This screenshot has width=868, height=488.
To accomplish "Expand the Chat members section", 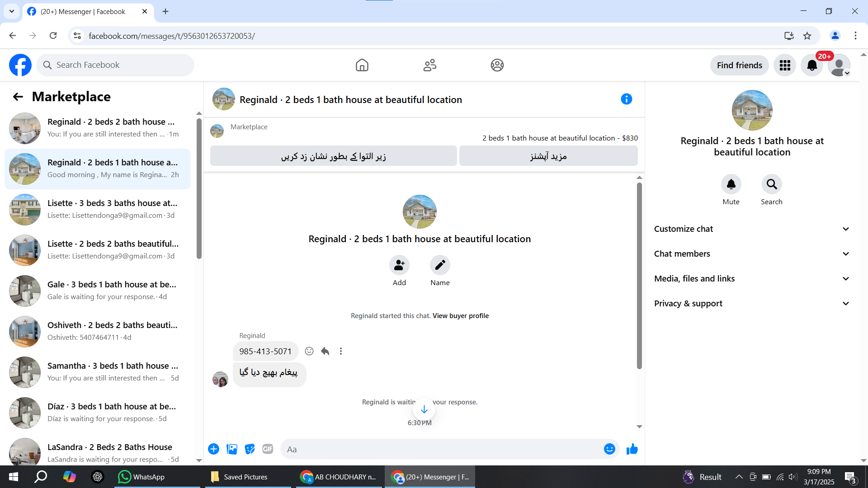I will (x=752, y=254).
